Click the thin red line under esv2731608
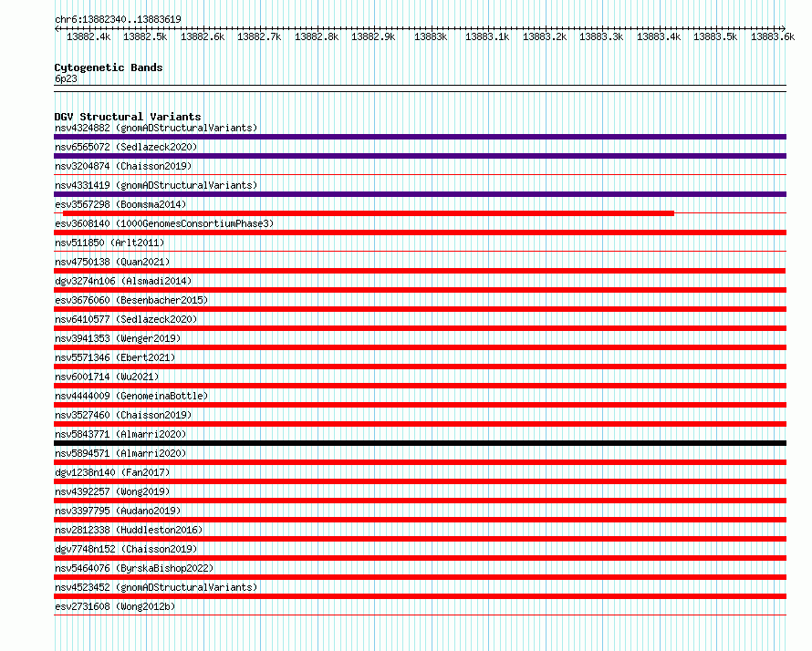 coord(420,615)
